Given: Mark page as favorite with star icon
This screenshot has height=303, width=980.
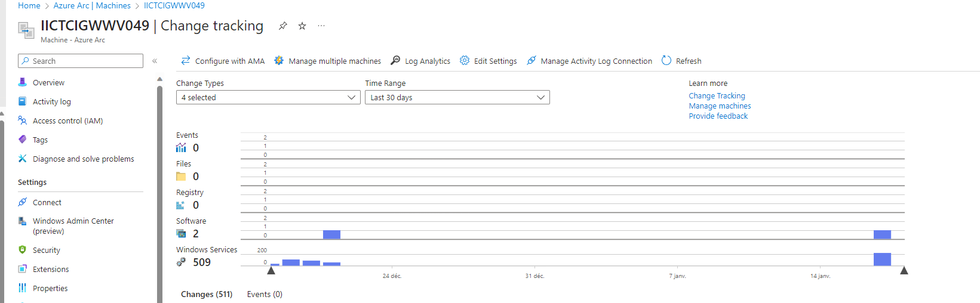Looking at the screenshot, I should [302, 26].
